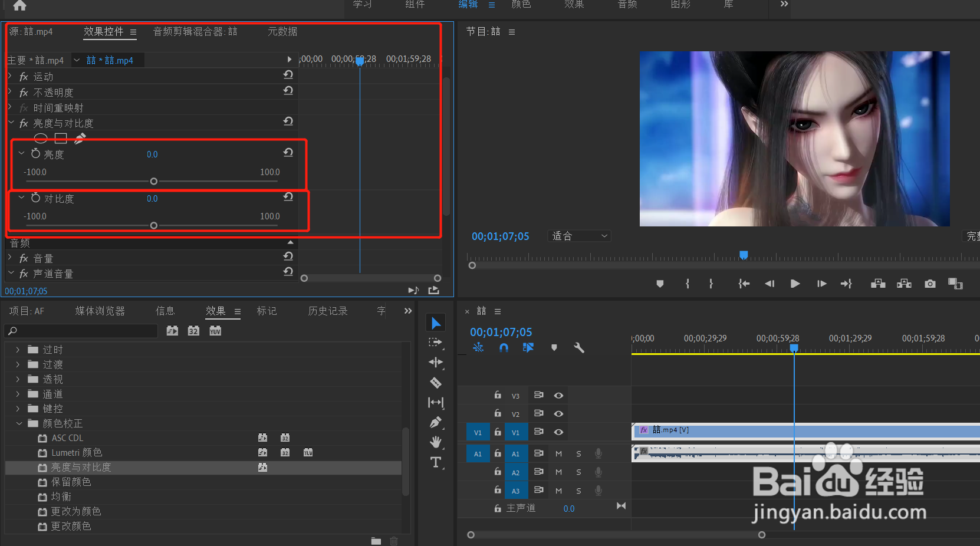Image resolution: width=980 pixels, height=546 pixels.
Task: Step forward one frame
Action: [821, 284]
